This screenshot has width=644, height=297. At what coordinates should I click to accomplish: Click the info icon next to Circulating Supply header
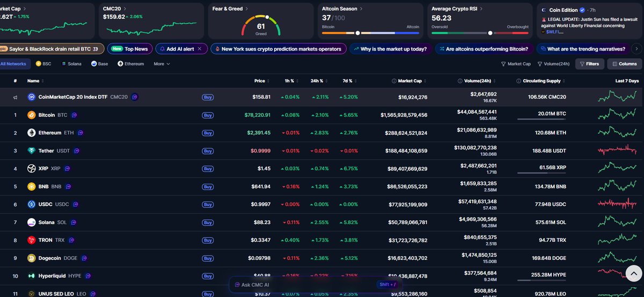pos(518,81)
